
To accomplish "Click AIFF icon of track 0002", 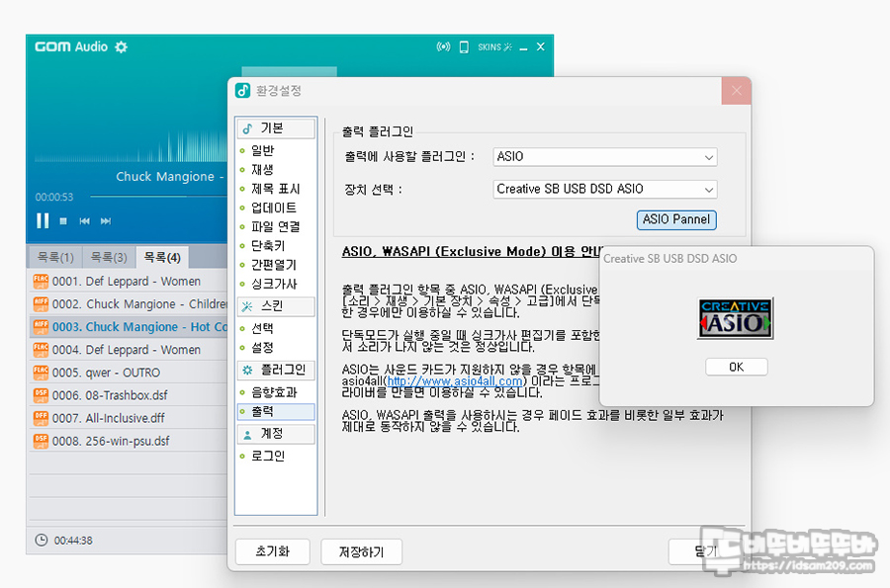I will coord(41,304).
